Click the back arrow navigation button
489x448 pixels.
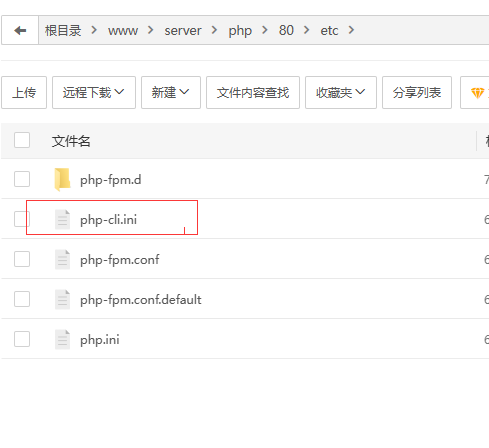(x=20, y=30)
